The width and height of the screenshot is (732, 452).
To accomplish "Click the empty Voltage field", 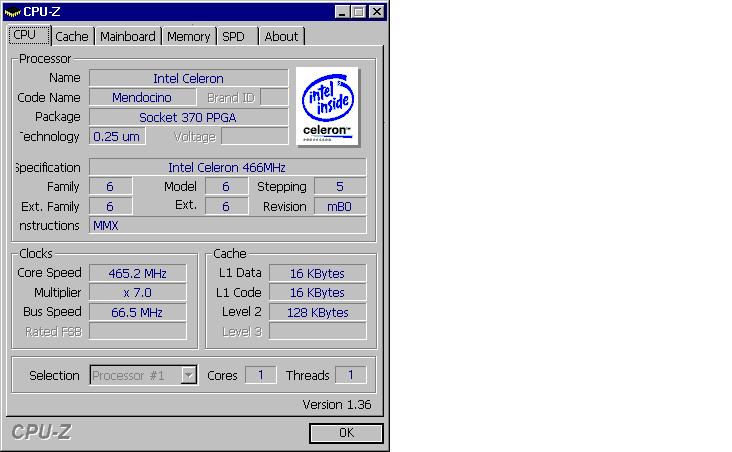I will [x=254, y=136].
